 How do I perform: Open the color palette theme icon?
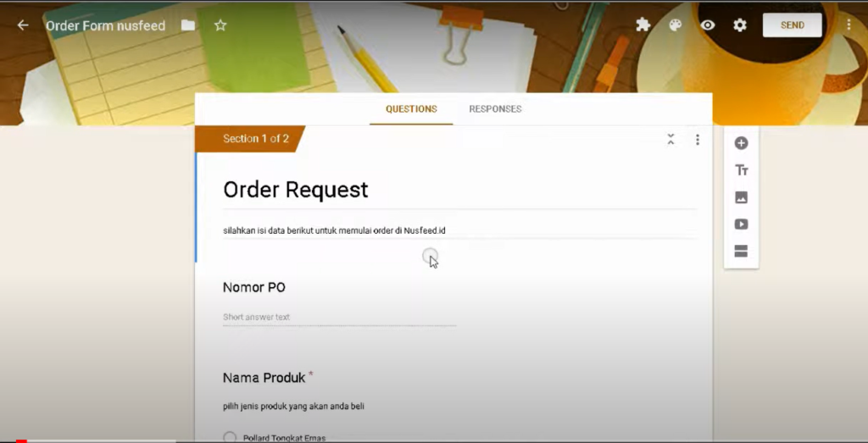(675, 25)
